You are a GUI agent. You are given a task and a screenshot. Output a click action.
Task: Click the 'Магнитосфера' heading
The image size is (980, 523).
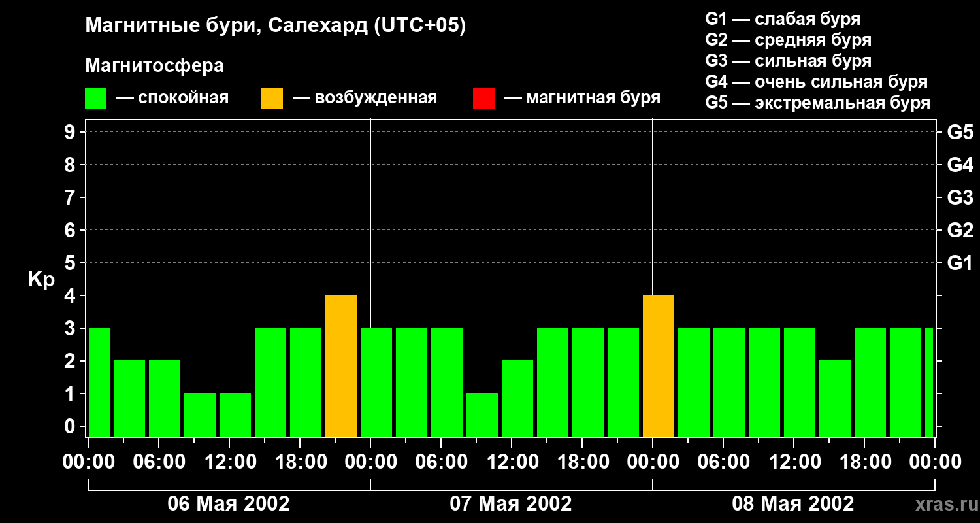coord(155,66)
